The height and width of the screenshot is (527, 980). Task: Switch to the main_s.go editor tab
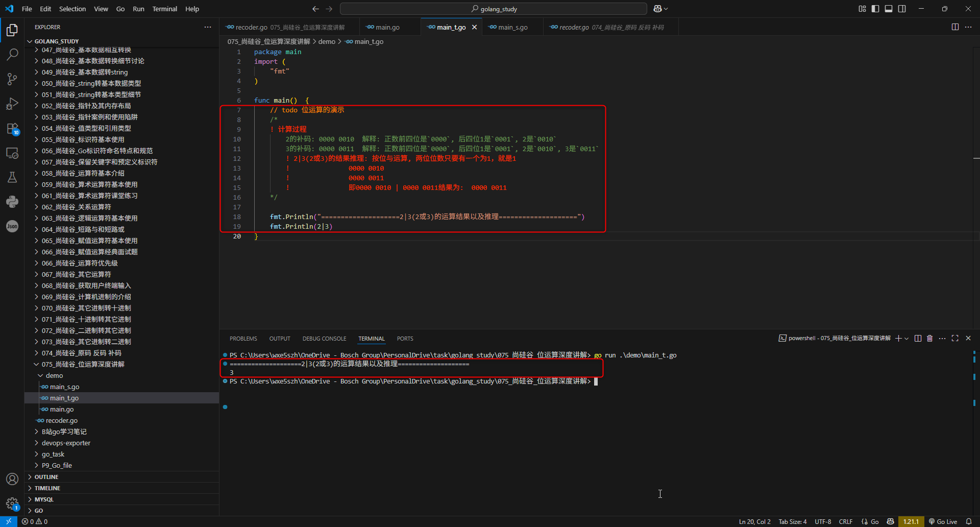(512, 27)
